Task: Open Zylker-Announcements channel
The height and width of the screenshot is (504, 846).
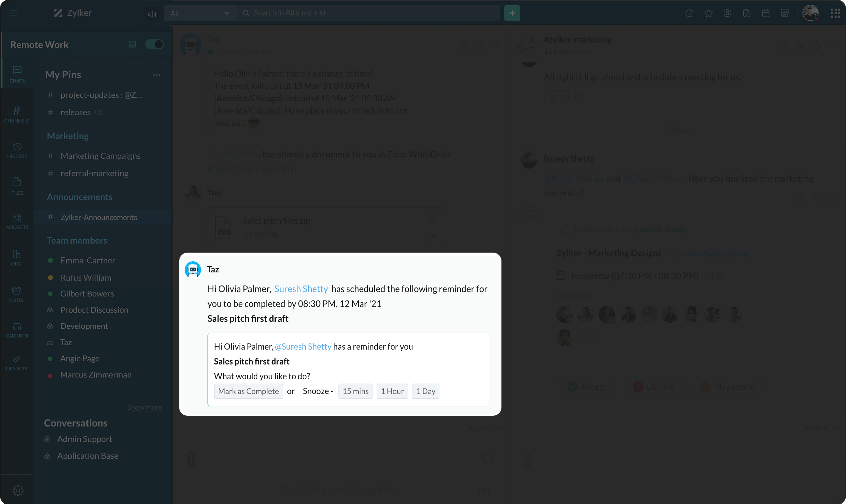Action: pyautogui.click(x=98, y=217)
